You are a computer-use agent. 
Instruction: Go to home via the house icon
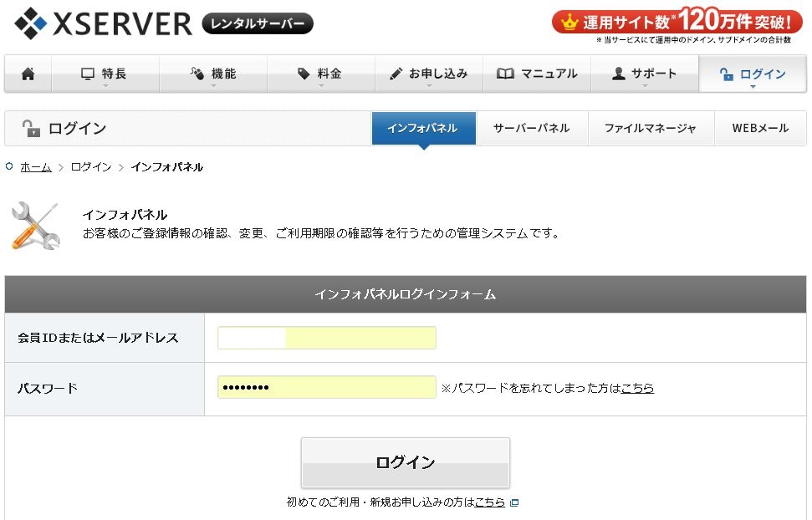point(28,74)
